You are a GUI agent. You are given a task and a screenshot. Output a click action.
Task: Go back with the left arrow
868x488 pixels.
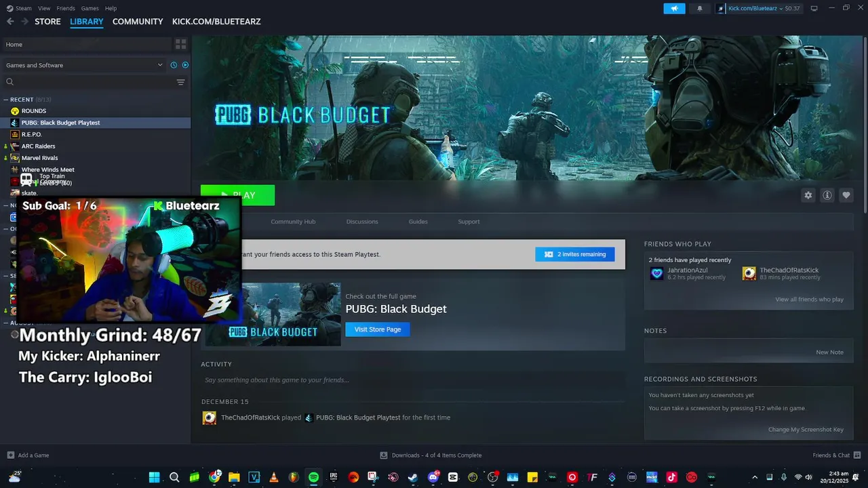point(10,22)
